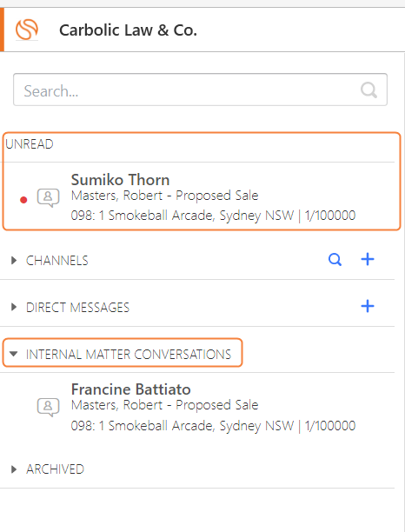Click the ARCHIVED section label

[55, 469]
